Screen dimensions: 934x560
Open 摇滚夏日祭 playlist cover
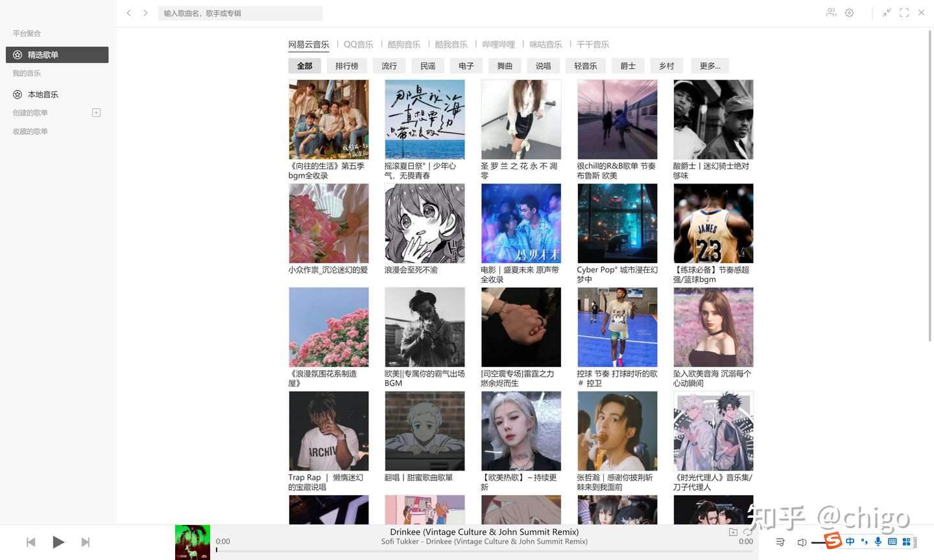pyautogui.click(x=425, y=119)
